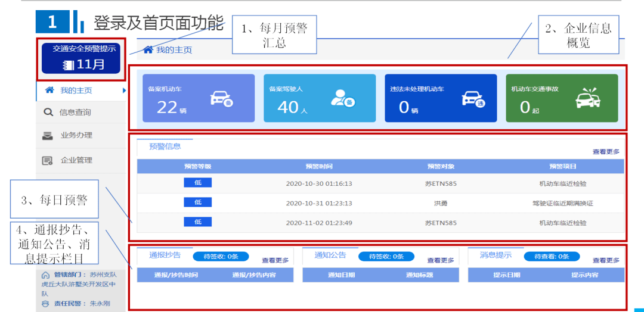Open the 信息查询 menu item
Image resolution: width=644 pixels, height=312 pixels.
click(75, 112)
